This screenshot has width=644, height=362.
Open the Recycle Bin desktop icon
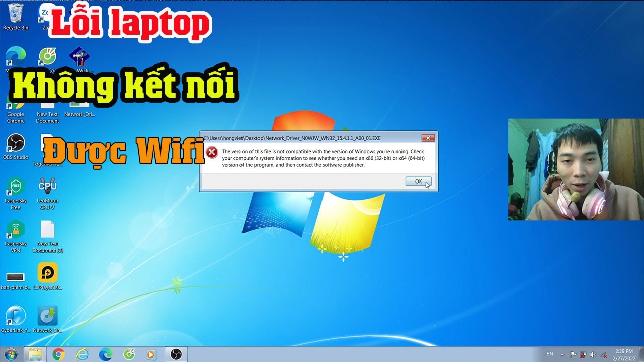click(x=15, y=14)
